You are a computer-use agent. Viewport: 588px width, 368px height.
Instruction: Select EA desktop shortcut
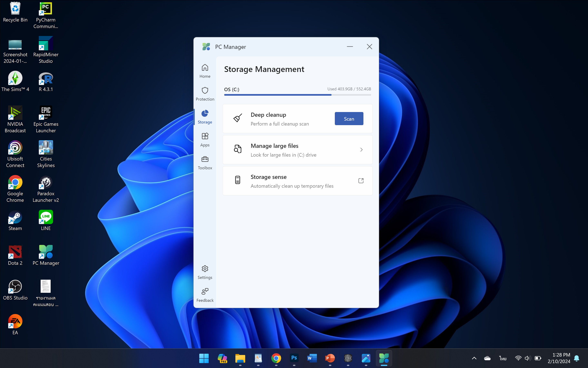click(x=15, y=325)
